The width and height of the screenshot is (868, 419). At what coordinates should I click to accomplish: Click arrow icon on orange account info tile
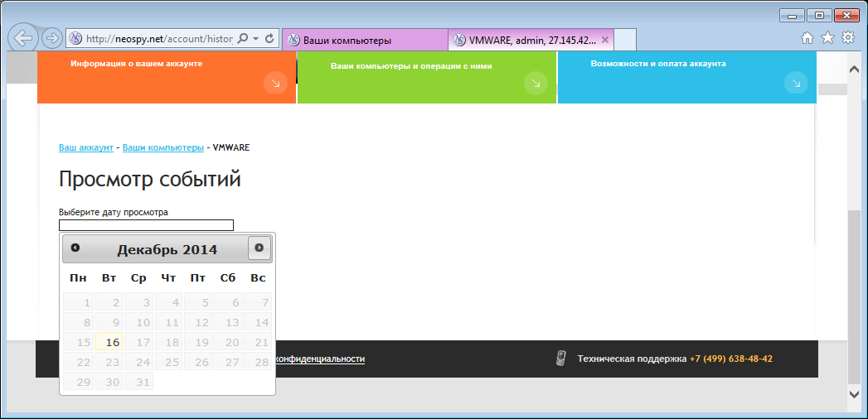(276, 84)
